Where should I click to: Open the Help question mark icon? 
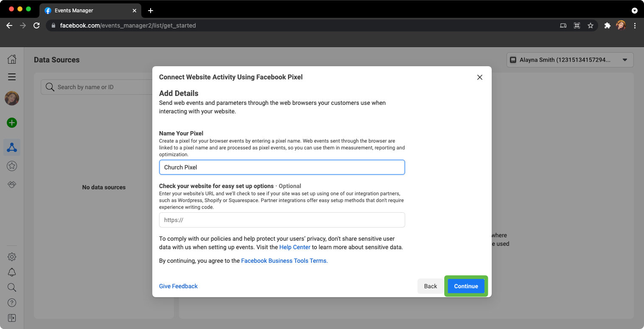coord(12,303)
